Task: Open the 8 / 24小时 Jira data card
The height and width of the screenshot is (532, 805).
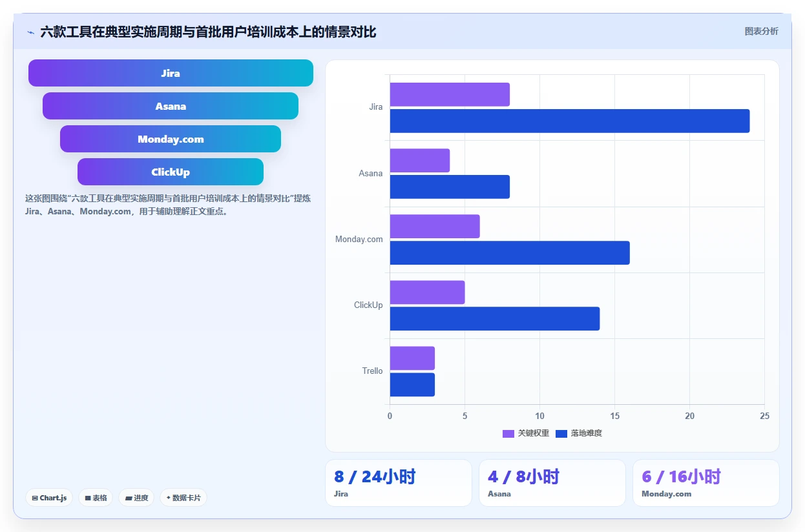Action: pyautogui.click(x=399, y=483)
